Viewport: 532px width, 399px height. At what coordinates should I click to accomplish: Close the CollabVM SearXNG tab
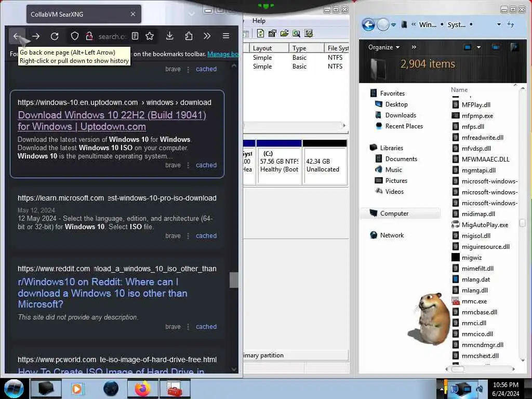pyautogui.click(x=133, y=14)
